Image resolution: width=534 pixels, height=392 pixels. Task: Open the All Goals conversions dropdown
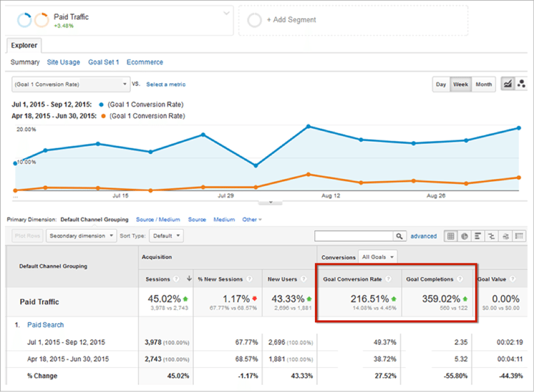click(x=378, y=257)
